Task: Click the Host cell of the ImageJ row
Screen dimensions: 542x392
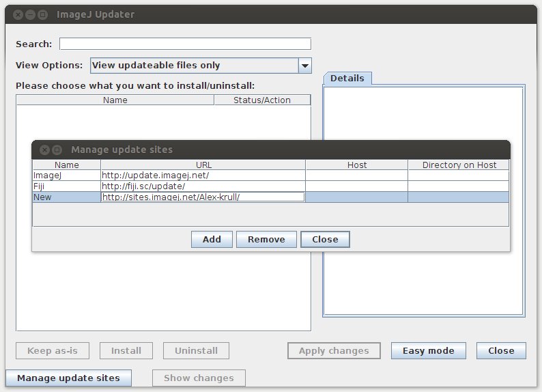Action: 357,176
